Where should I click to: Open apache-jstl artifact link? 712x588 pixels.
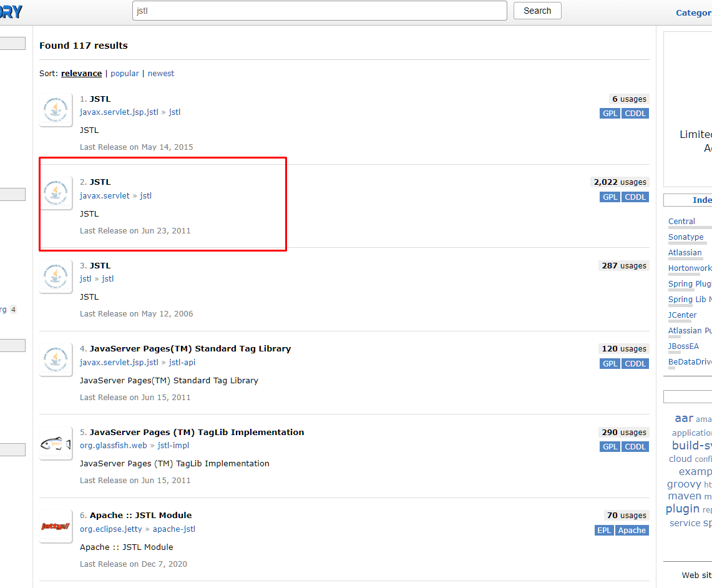pyautogui.click(x=174, y=529)
